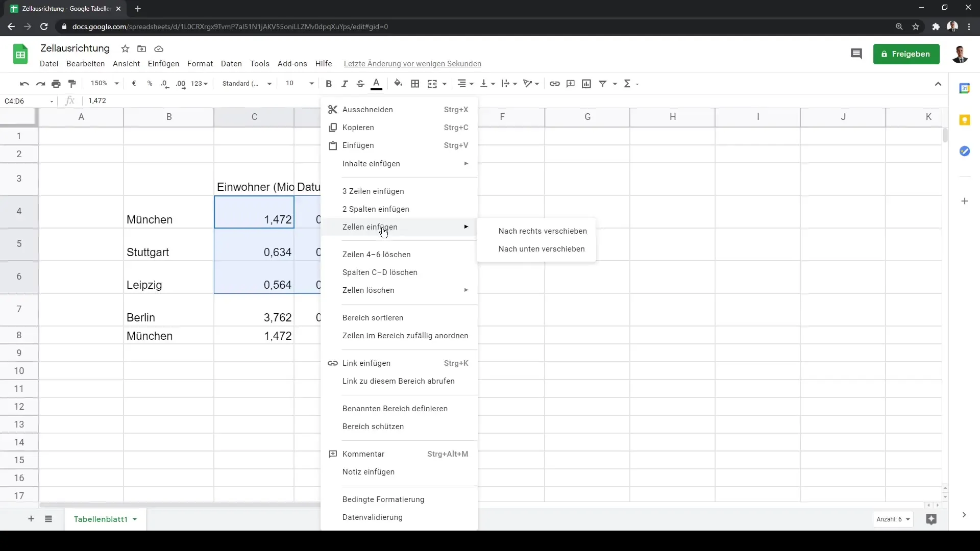The height and width of the screenshot is (551, 980).
Task: Open the Google Tasks side panel
Action: pyautogui.click(x=964, y=151)
